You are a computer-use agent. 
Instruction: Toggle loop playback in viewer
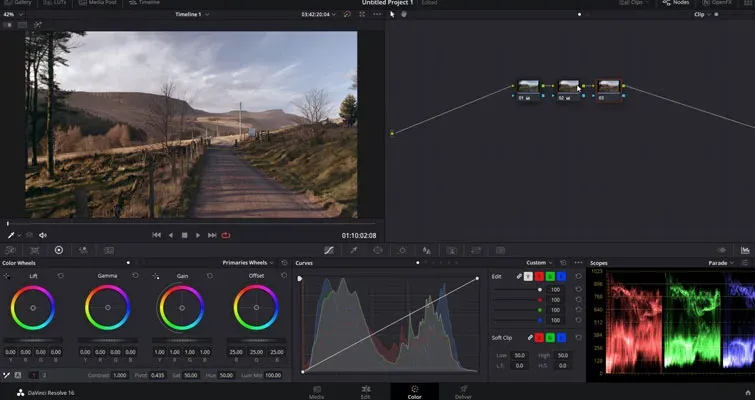tap(226, 235)
